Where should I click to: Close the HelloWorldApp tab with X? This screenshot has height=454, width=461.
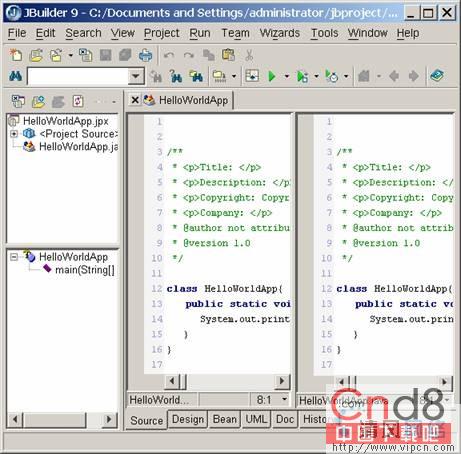(135, 100)
